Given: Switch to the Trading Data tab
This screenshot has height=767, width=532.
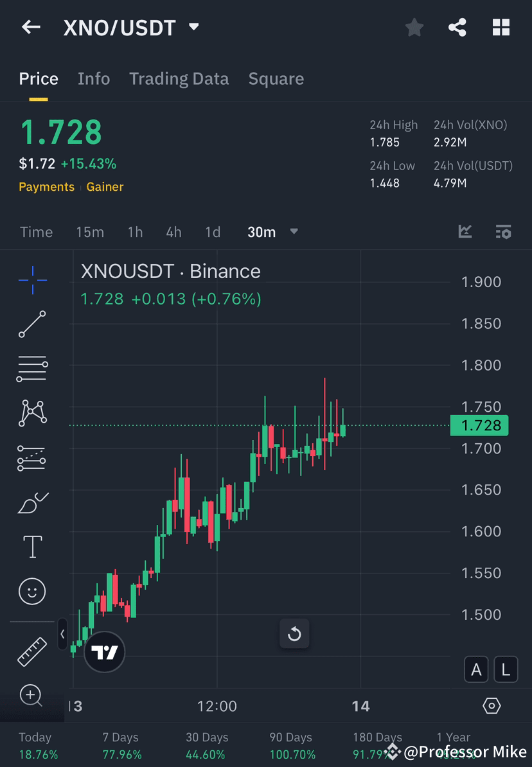Looking at the screenshot, I should [x=179, y=78].
